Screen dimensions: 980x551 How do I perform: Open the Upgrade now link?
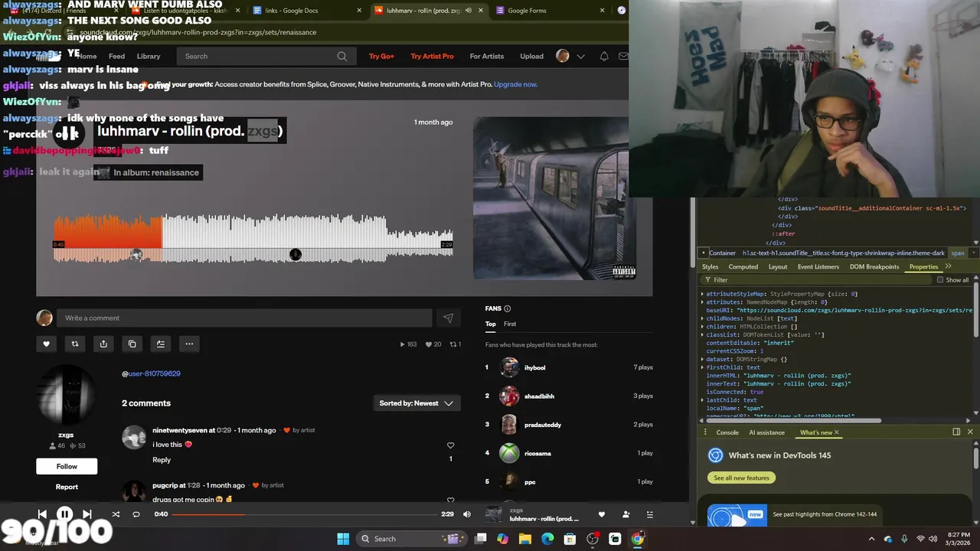click(515, 84)
